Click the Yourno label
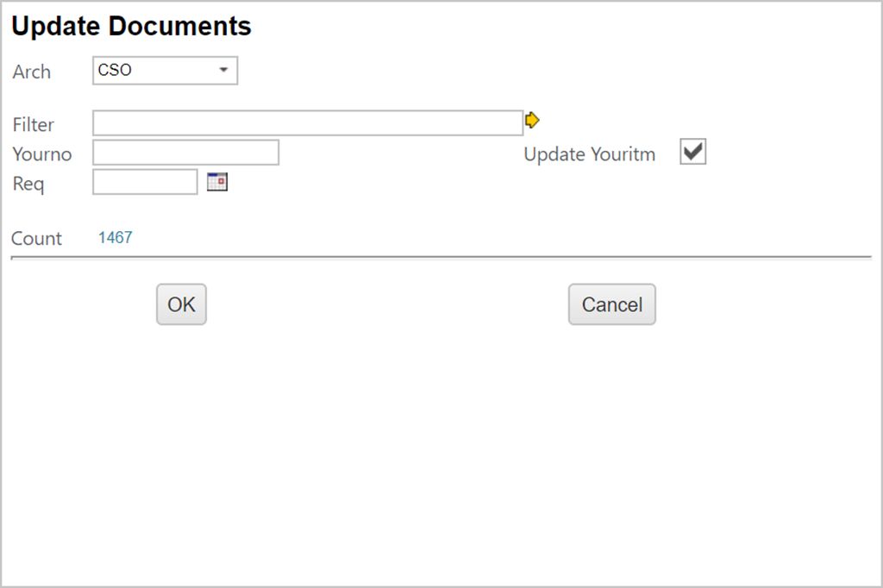 [x=42, y=155]
